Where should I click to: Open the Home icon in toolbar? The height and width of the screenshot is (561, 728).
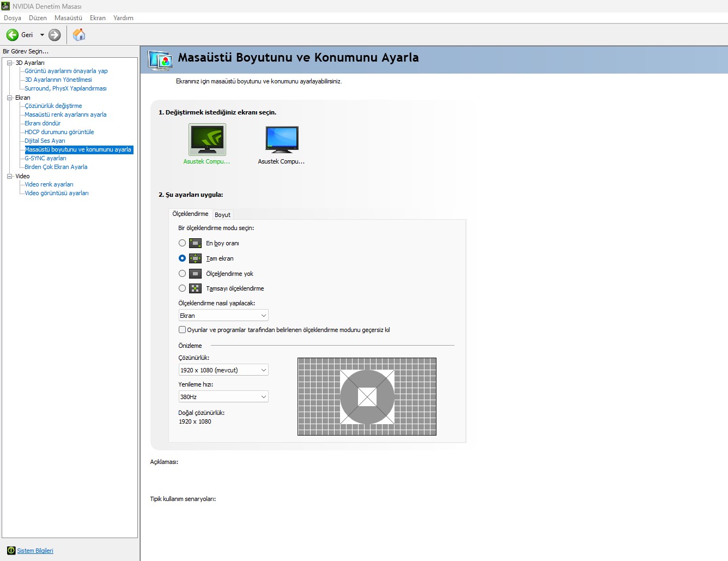[x=79, y=35]
